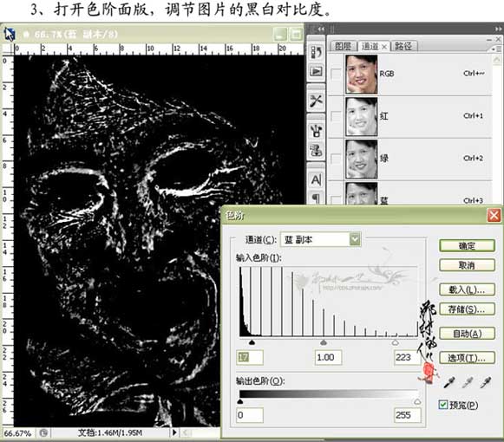Image resolution: width=504 pixels, height=442 pixels.
Task: Switch to the 图层 tab
Action: point(343,46)
